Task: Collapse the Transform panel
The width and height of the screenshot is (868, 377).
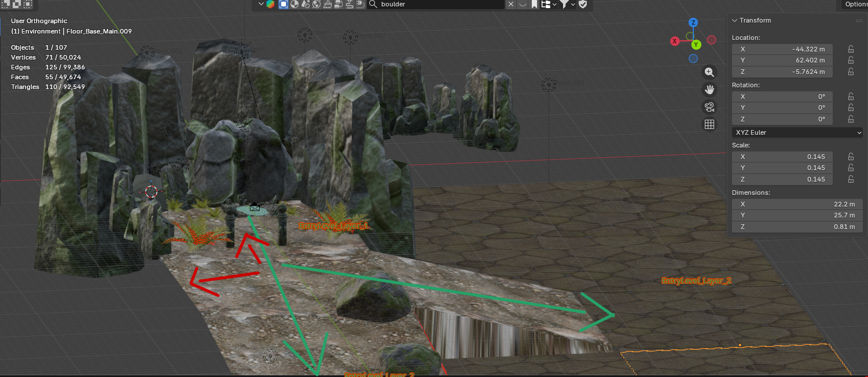Action: click(735, 20)
